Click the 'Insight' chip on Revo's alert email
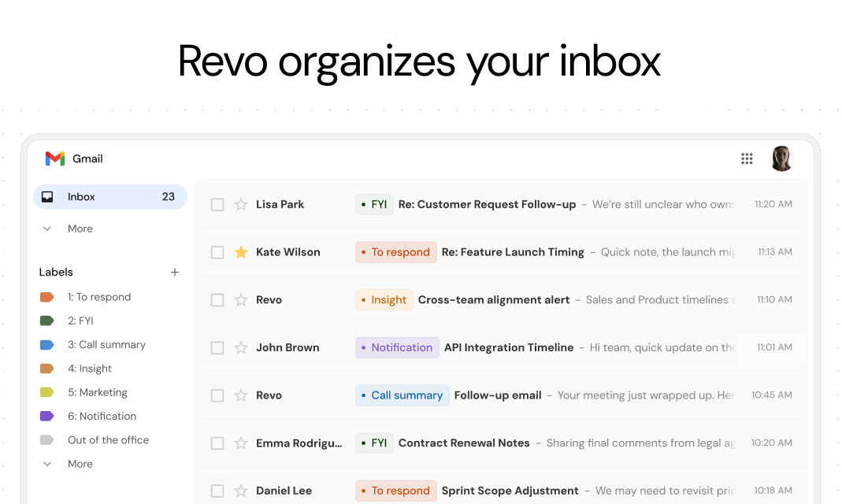Screen dimensions: 842x504 (x=384, y=299)
